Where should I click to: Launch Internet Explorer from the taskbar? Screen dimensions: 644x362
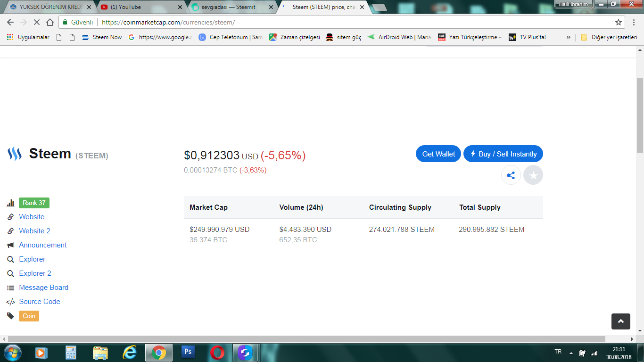[x=129, y=352]
